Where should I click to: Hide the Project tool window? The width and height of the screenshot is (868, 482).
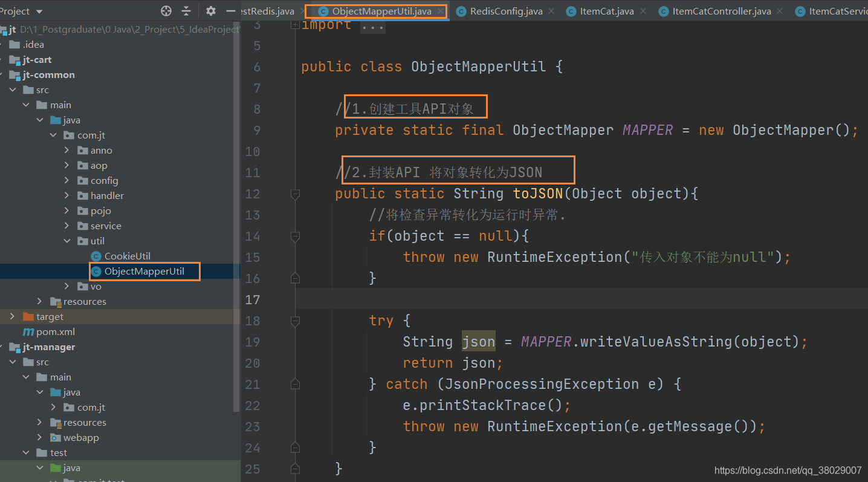point(230,11)
